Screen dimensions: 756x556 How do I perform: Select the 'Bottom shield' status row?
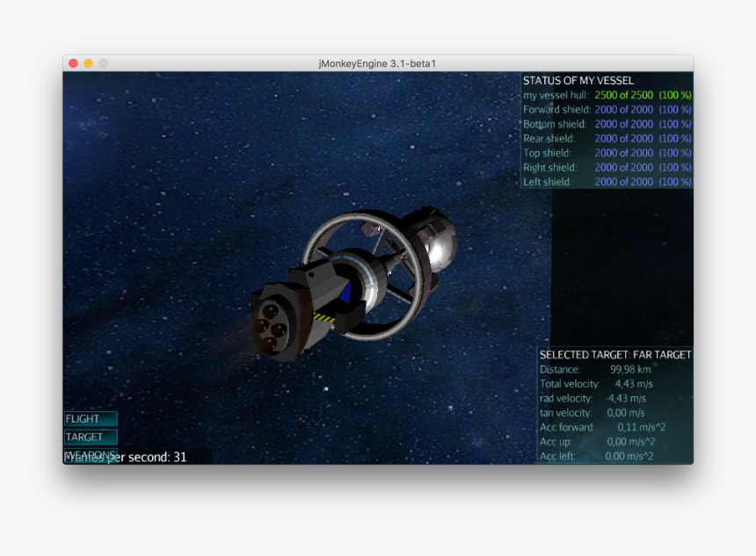point(607,124)
